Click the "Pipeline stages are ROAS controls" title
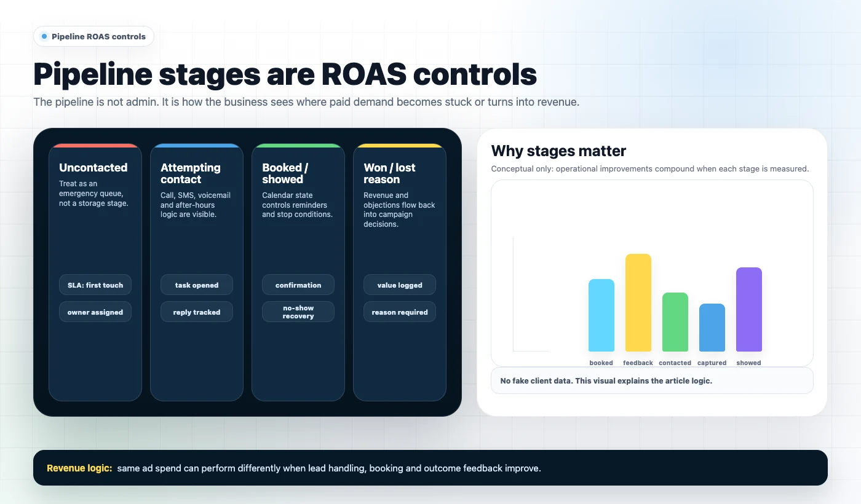Screen dimensions: 861x504 [x=285, y=74]
